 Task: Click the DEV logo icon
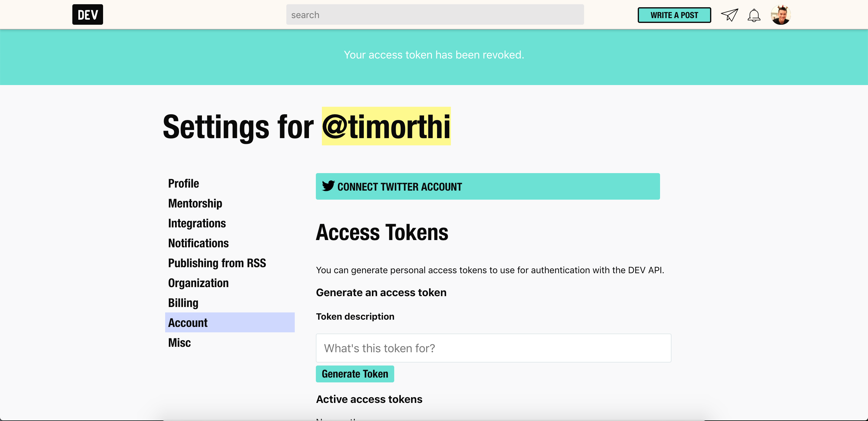pos(87,14)
